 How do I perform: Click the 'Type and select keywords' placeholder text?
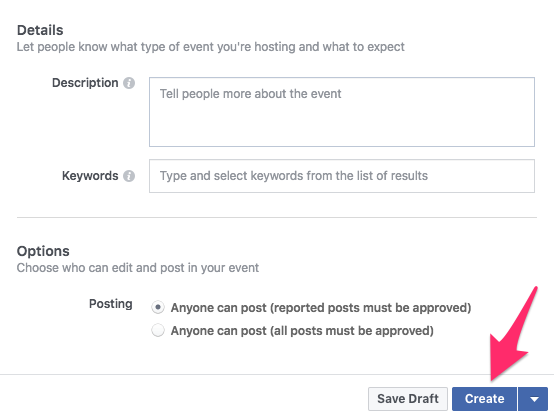tap(294, 176)
